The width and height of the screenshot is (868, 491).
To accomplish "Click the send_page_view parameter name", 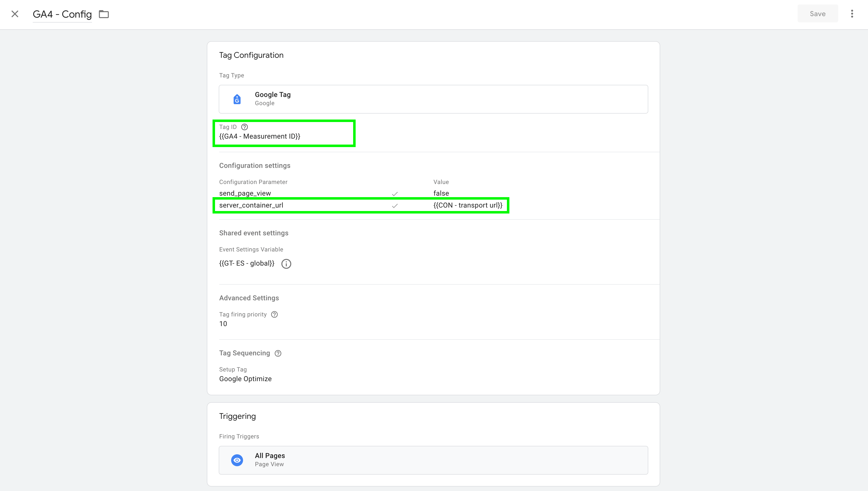I will pos(245,194).
